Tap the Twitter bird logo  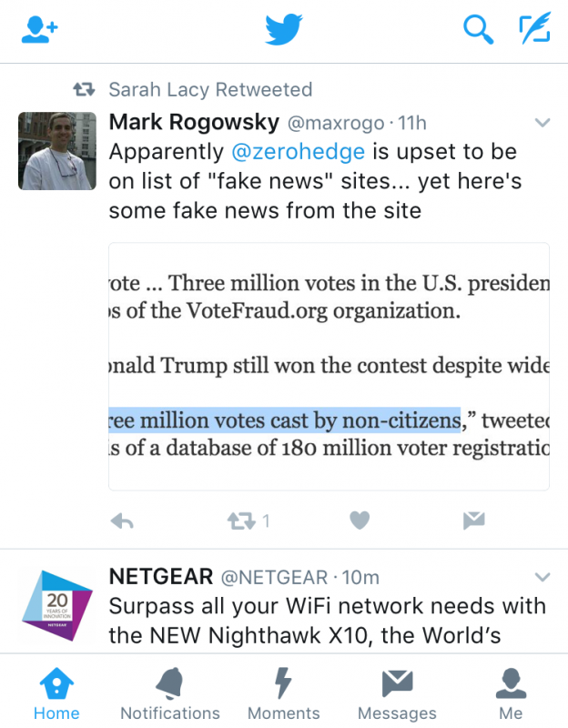click(284, 29)
